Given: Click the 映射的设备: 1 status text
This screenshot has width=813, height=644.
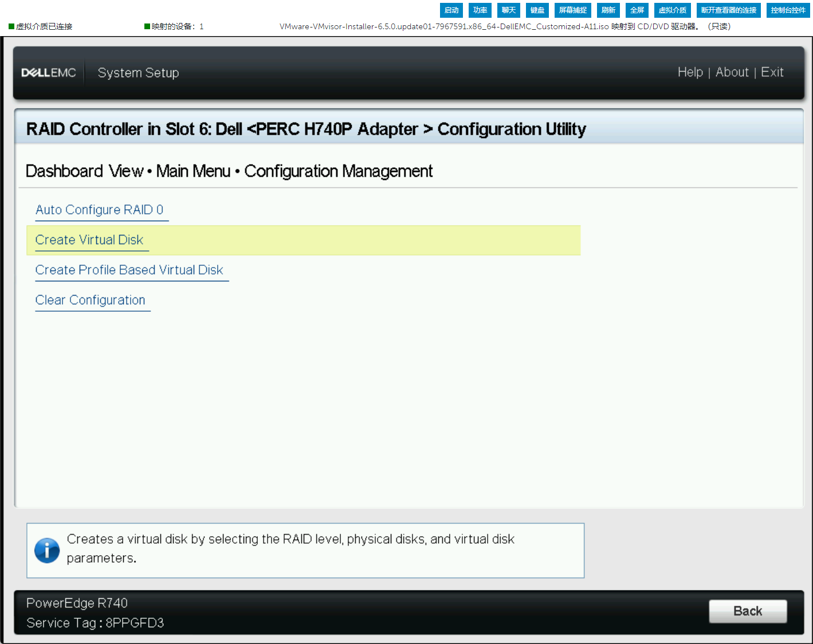Looking at the screenshot, I should point(178,26).
